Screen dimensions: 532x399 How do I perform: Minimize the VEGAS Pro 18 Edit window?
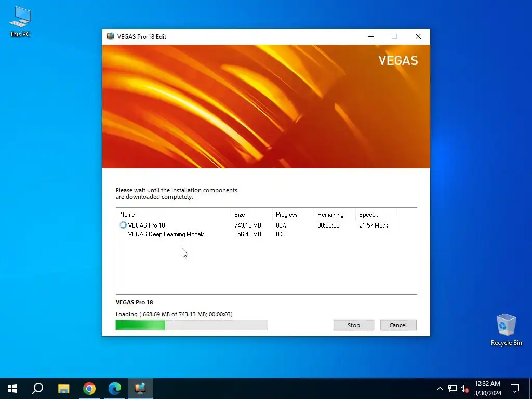[371, 36]
